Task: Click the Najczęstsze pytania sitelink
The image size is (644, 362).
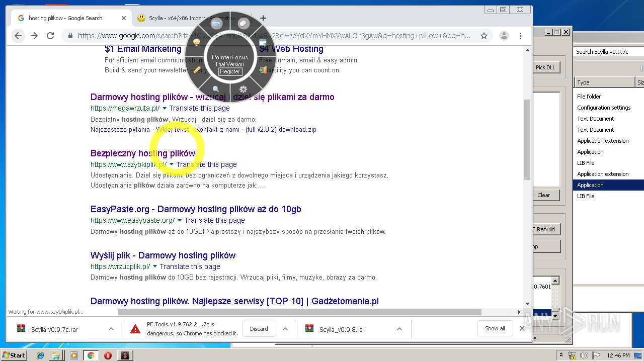Action: click(120, 130)
